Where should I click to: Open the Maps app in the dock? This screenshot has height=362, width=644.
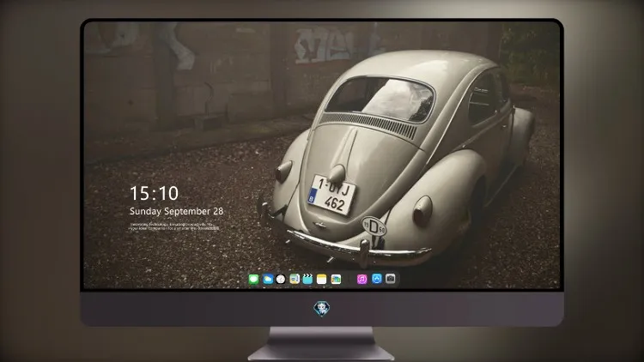pyautogui.click(x=295, y=280)
